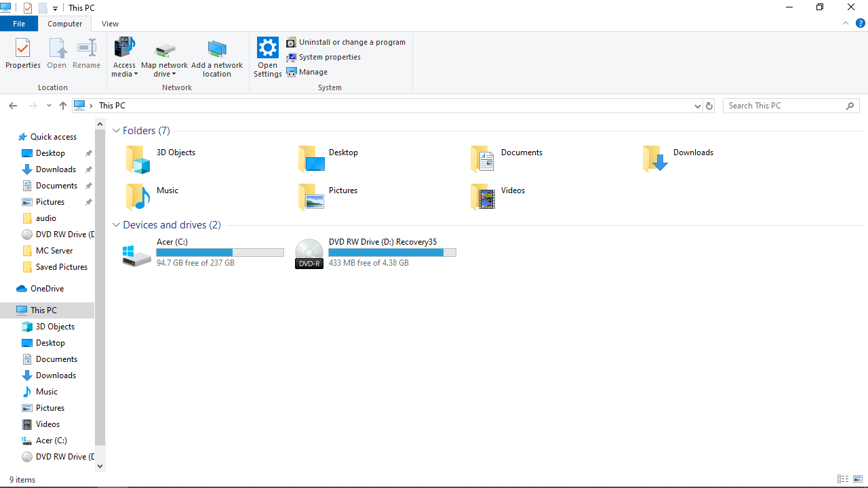Open Music under This PC tree

pyautogui.click(x=46, y=392)
